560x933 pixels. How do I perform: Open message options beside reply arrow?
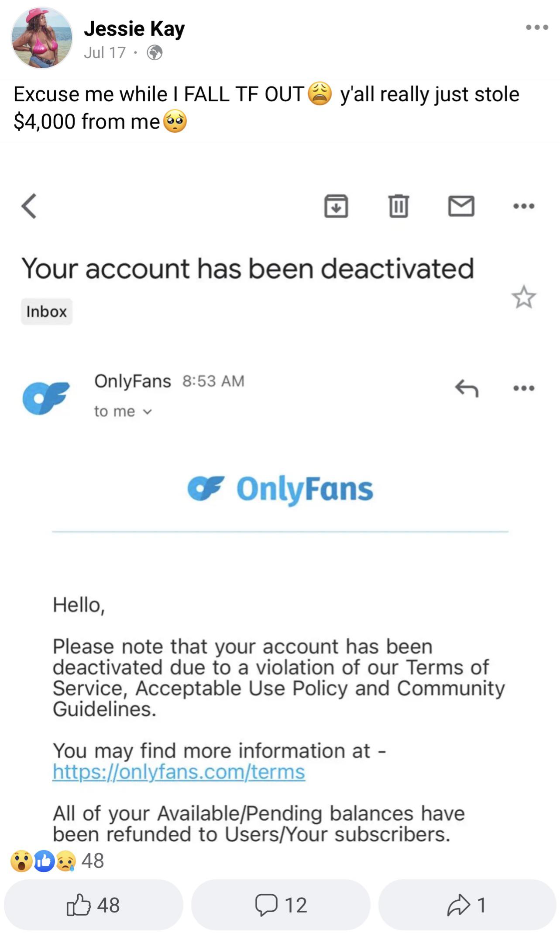point(524,388)
